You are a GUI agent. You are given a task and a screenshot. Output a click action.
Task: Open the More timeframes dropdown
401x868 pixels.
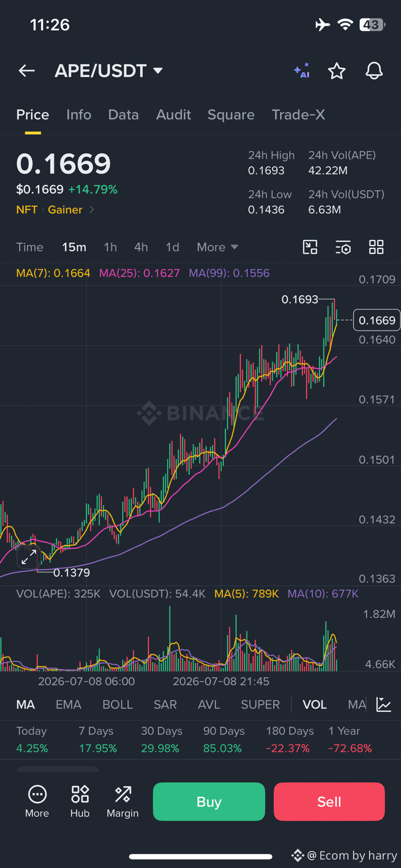coord(217,247)
